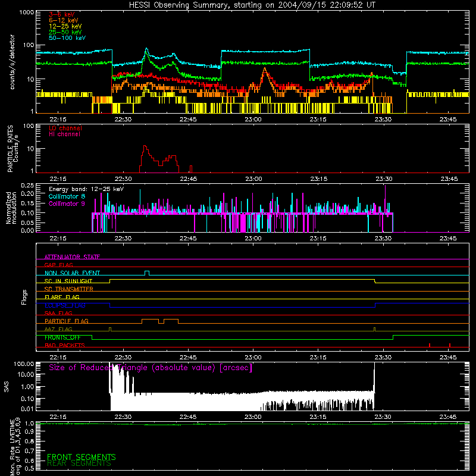Click the SC TRANSMITTER flag label

(x=69, y=289)
